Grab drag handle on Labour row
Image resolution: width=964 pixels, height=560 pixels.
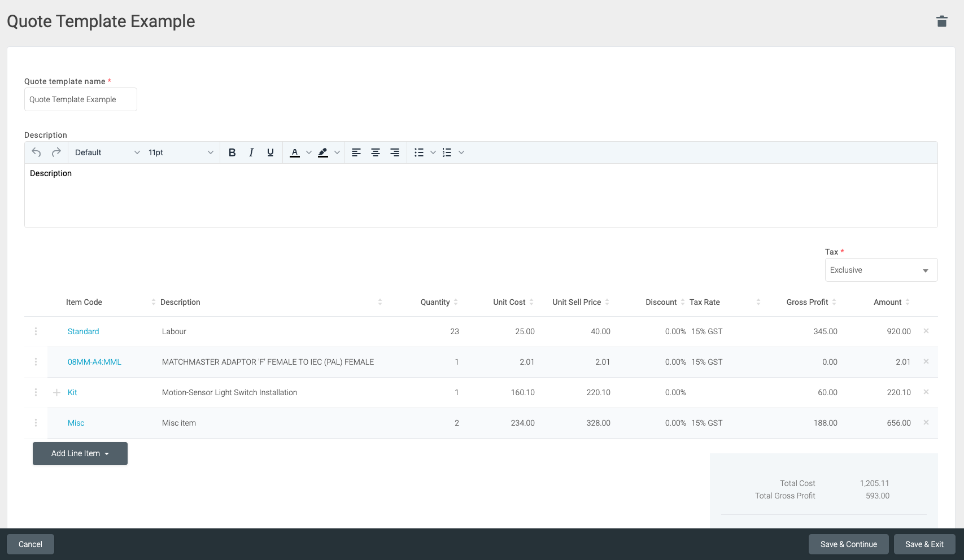(x=36, y=331)
